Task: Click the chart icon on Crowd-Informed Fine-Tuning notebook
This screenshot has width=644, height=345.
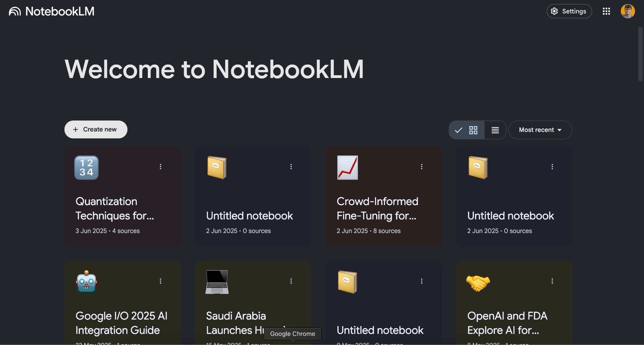Action: pyautogui.click(x=347, y=167)
